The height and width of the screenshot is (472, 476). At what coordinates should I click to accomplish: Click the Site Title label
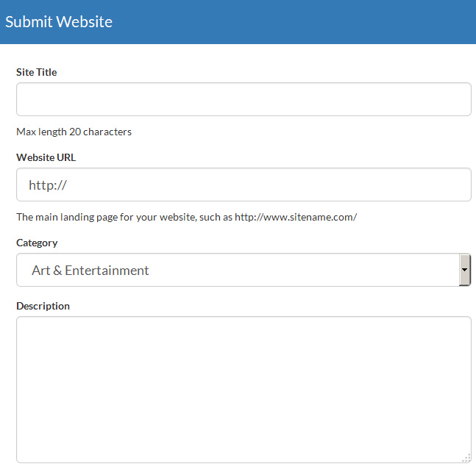point(37,72)
